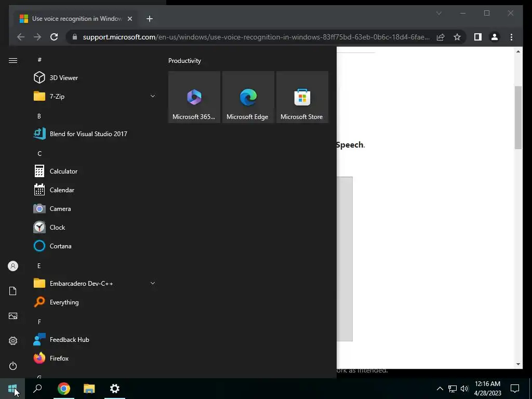Open the 7-Zip folder entry
Screen dimensions: 532x399
95,96
